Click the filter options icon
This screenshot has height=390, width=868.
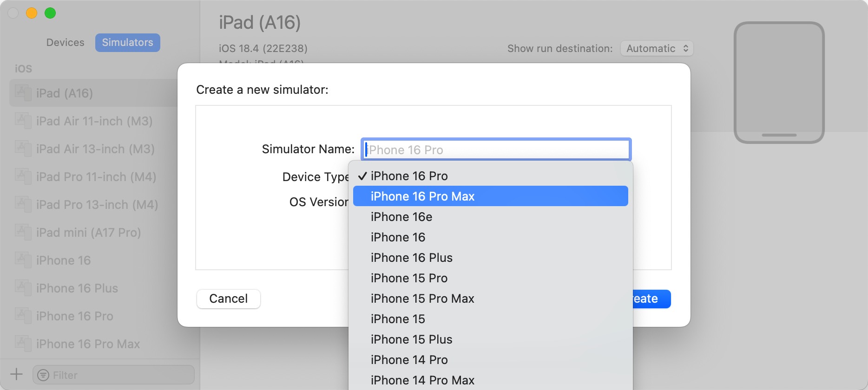tap(43, 375)
